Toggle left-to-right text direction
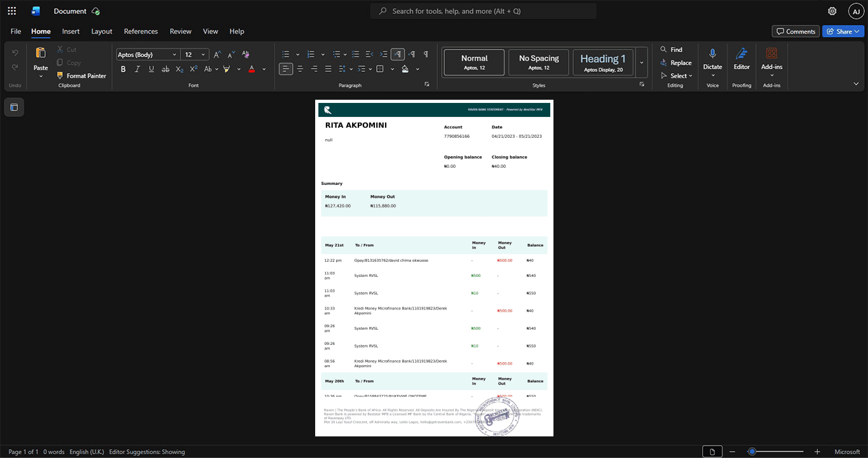 pyautogui.click(x=398, y=55)
